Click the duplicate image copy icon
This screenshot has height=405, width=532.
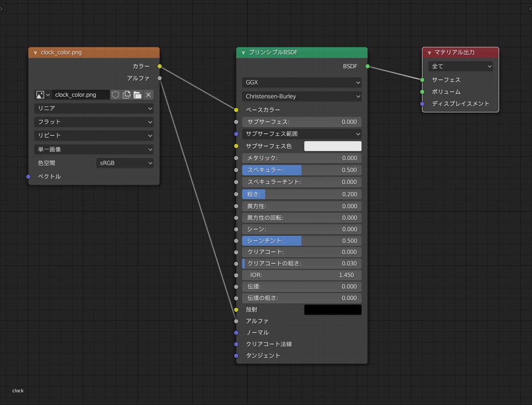coord(126,95)
